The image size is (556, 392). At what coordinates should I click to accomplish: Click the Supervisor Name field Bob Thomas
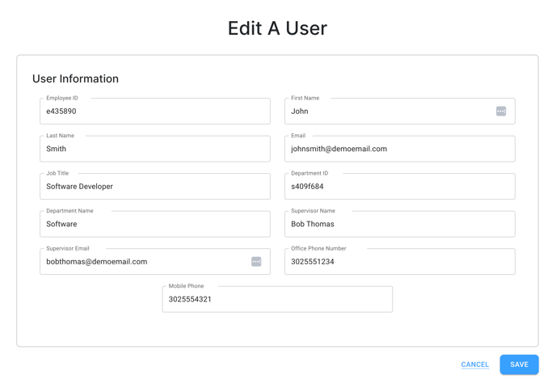pyautogui.click(x=399, y=224)
